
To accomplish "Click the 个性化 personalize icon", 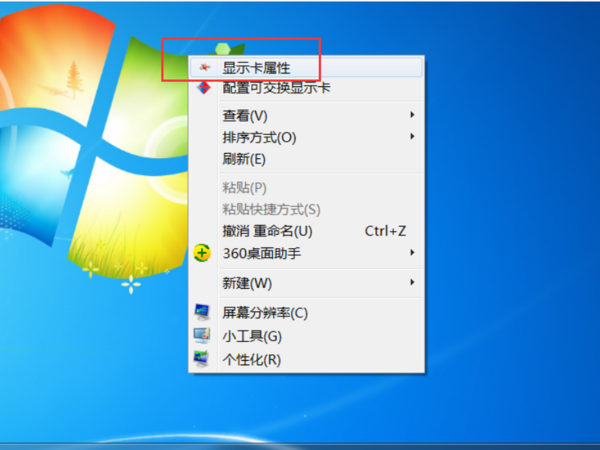I will pos(202,358).
